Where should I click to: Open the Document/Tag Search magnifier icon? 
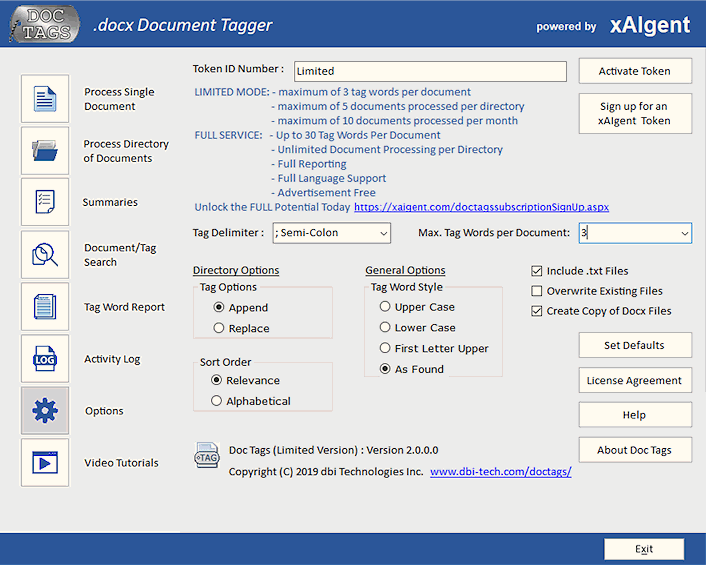click(x=45, y=255)
